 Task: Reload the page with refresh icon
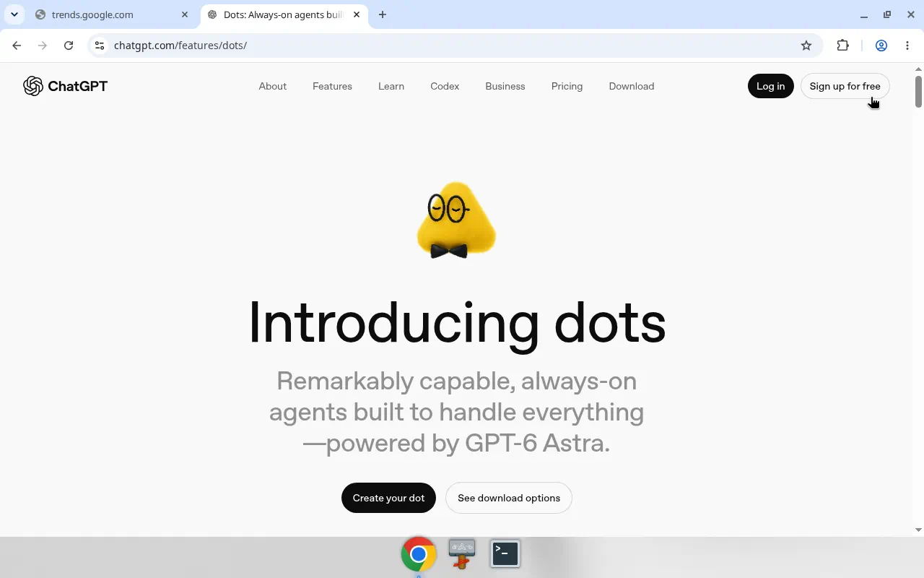(x=69, y=46)
